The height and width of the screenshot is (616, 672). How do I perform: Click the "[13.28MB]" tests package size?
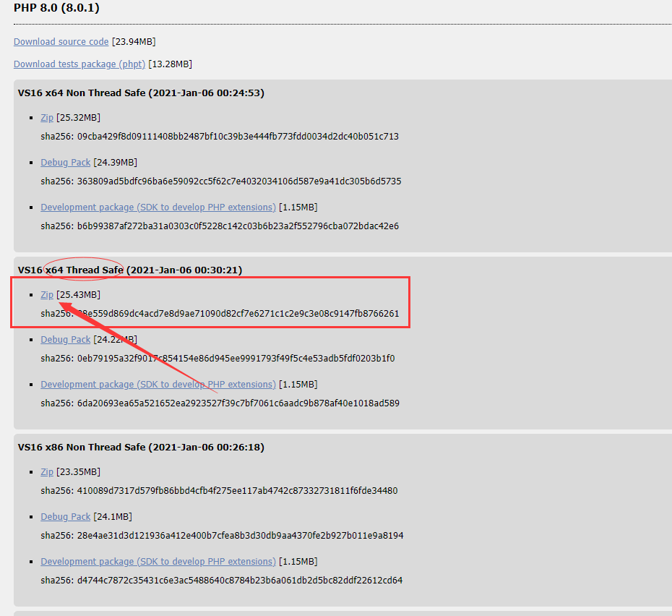pos(170,64)
